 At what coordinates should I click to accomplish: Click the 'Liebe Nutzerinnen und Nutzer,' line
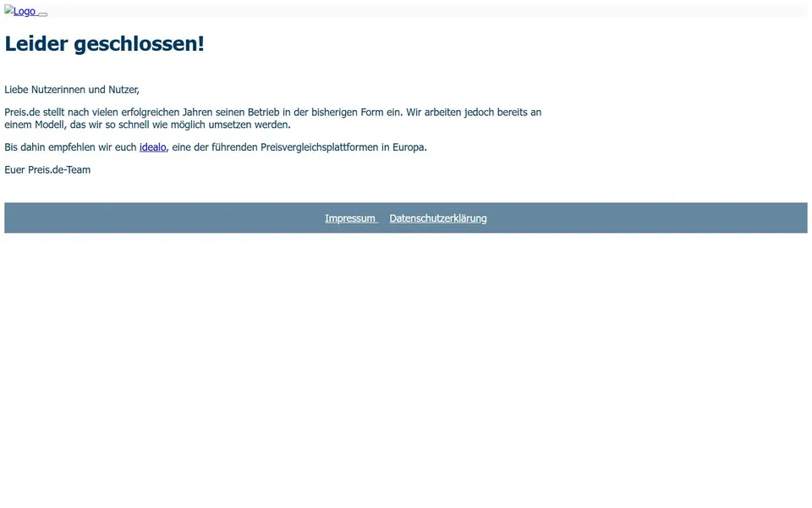(x=72, y=90)
